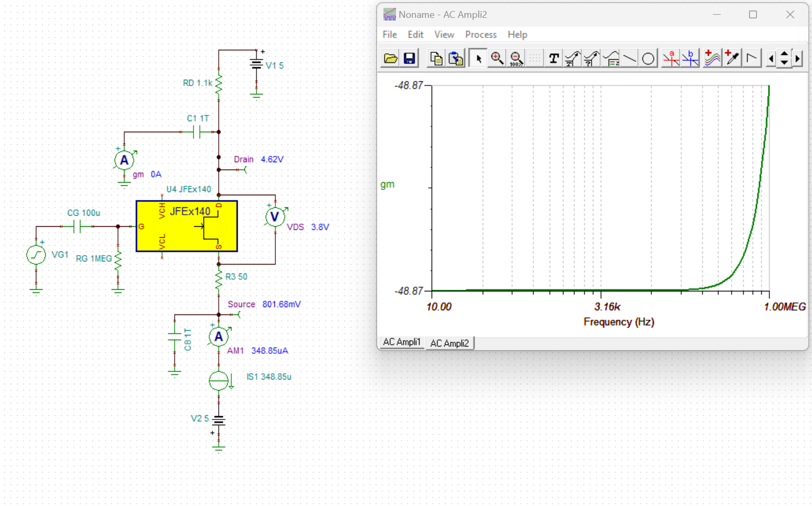Select the IS1 current source symbol
Screen dimensions: 812x506
pyautogui.click(x=219, y=381)
